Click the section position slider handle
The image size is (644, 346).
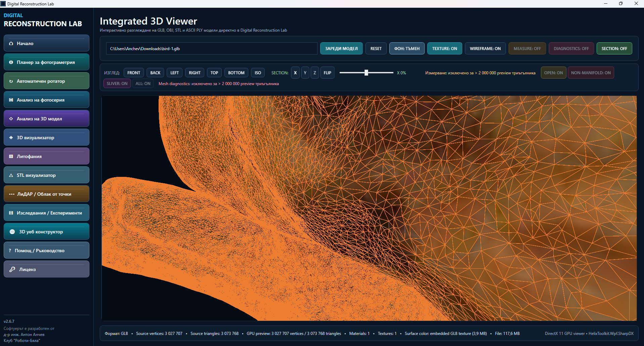pyautogui.click(x=366, y=73)
